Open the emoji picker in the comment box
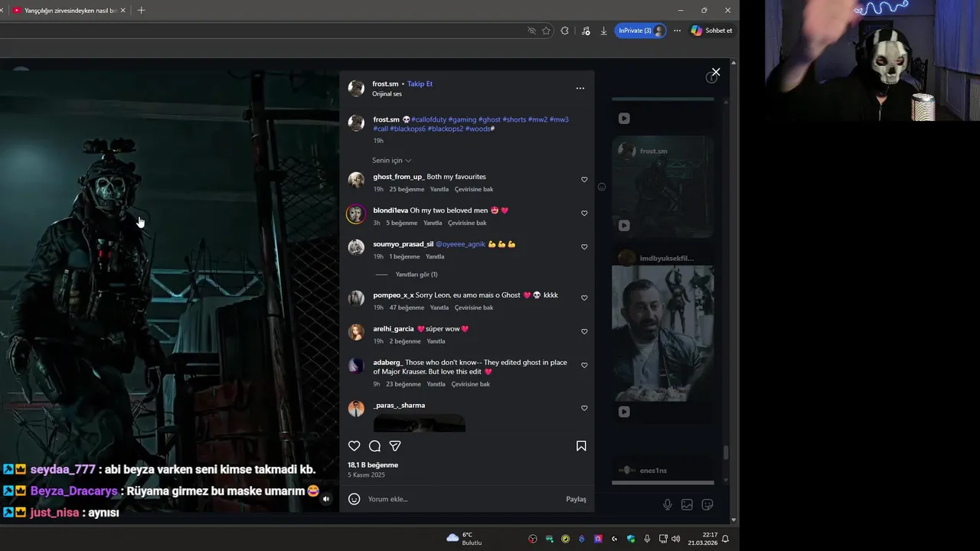 354,499
